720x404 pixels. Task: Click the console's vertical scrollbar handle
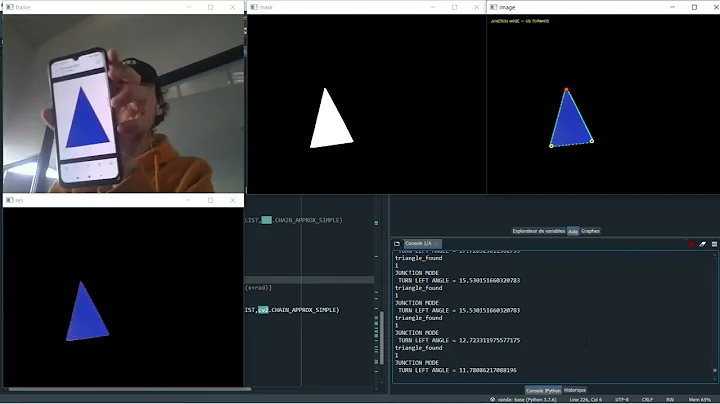714,370
